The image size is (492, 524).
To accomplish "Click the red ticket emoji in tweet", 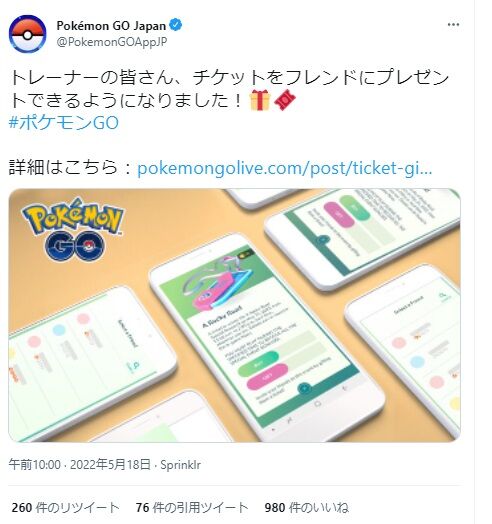I will point(285,100).
